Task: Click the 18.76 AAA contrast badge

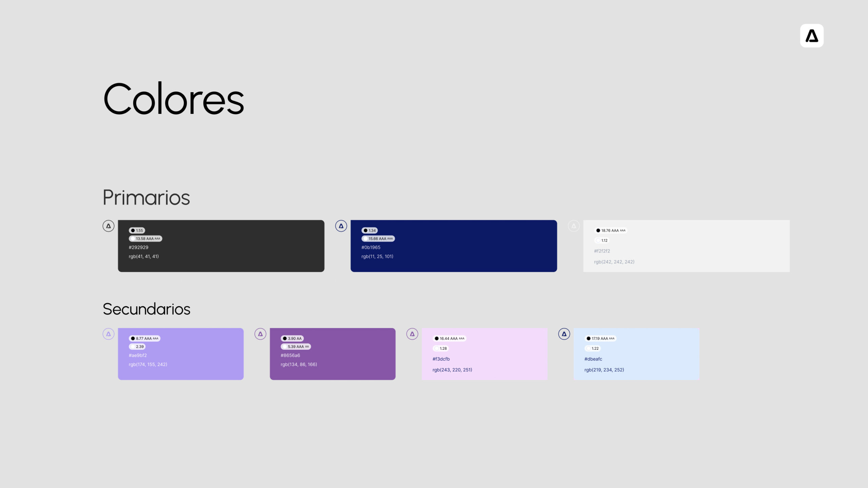Action: point(611,230)
